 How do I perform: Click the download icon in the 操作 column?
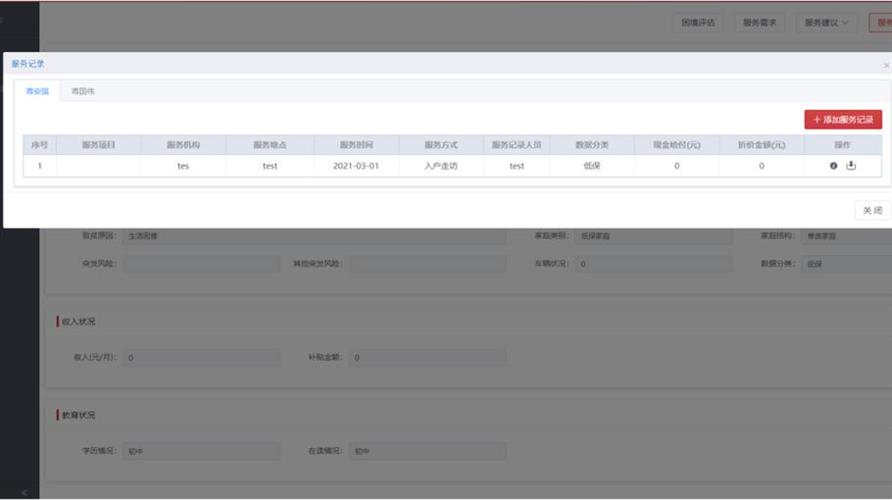coord(851,166)
